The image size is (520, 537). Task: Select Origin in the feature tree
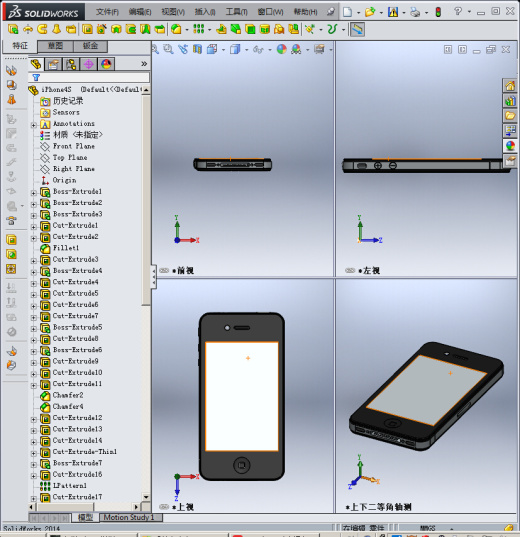[x=64, y=180]
